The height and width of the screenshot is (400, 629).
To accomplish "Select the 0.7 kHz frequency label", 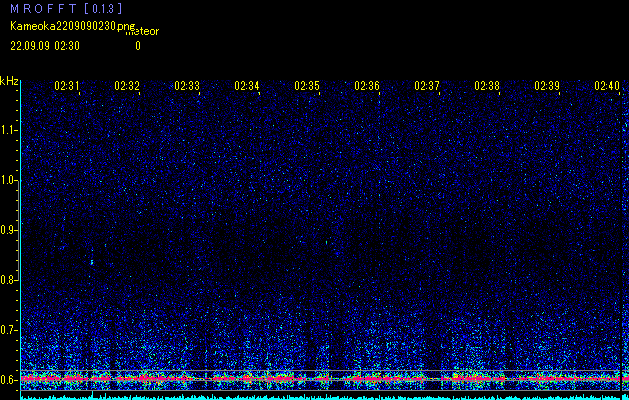I will [x=9, y=330].
